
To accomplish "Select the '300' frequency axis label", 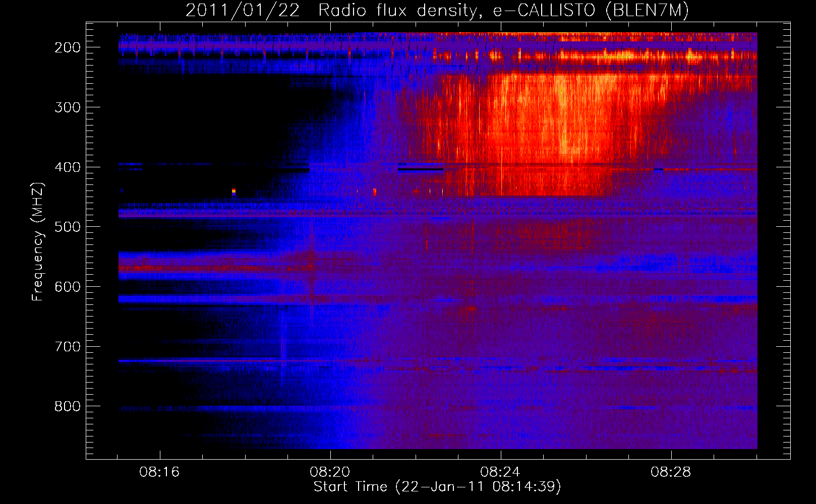I will pos(68,107).
